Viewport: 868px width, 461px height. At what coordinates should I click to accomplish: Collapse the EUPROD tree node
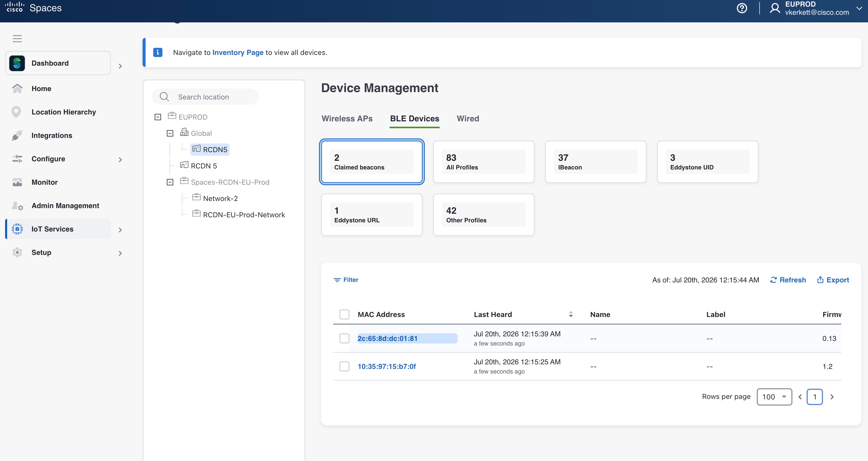(158, 117)
